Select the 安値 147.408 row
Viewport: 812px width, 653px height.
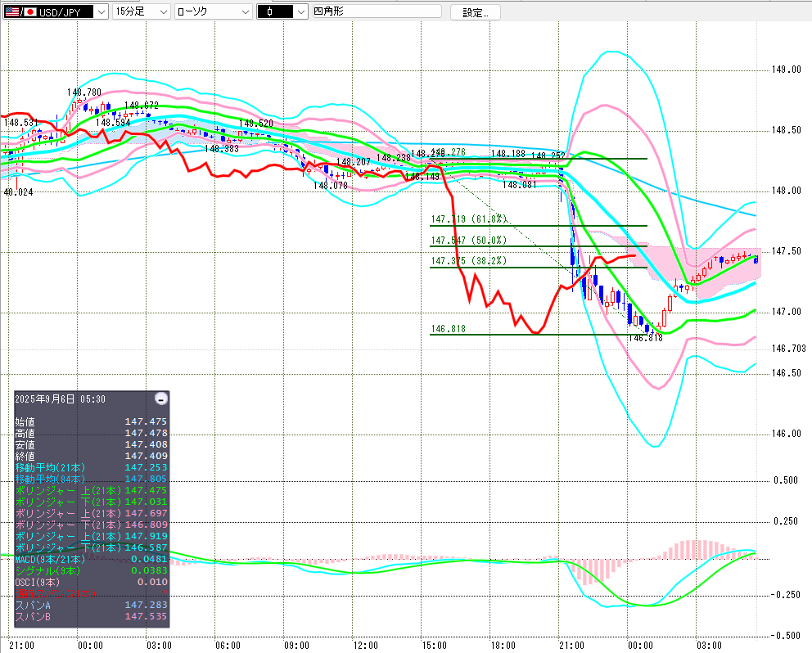(x=91, y=445)
